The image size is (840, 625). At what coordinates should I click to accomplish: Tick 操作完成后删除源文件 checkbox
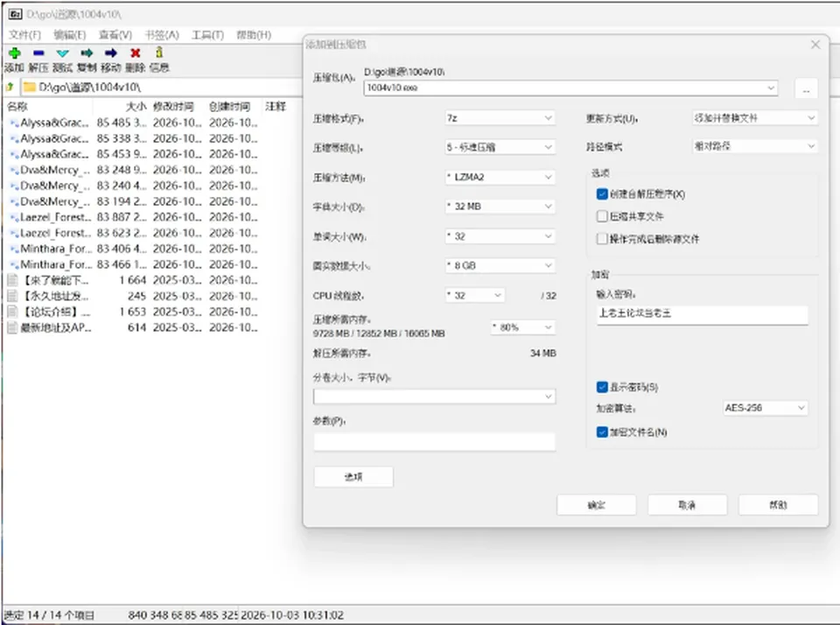point(602,238)
